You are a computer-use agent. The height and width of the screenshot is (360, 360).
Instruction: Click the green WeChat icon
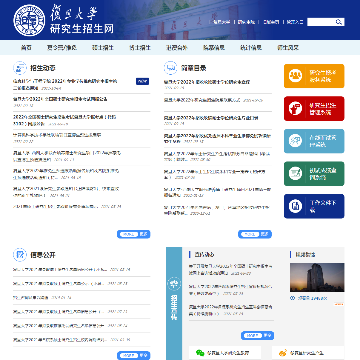tap(200, 353)
